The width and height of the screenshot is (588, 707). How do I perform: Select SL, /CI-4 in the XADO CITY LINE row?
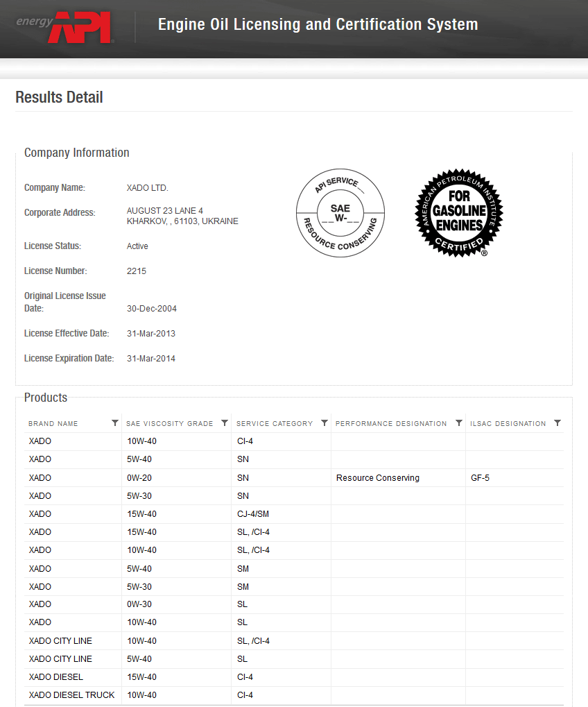click(x=253, y=641)
